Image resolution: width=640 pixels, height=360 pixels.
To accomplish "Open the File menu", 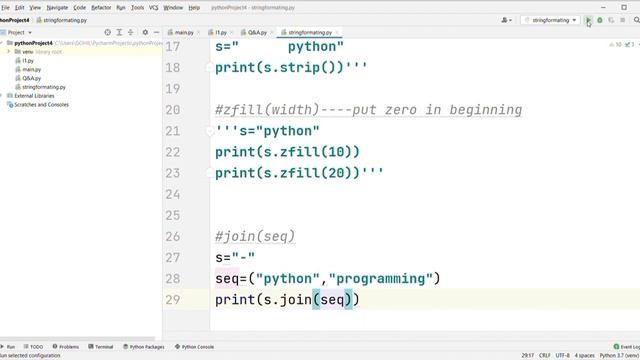I will coord(5,8).
